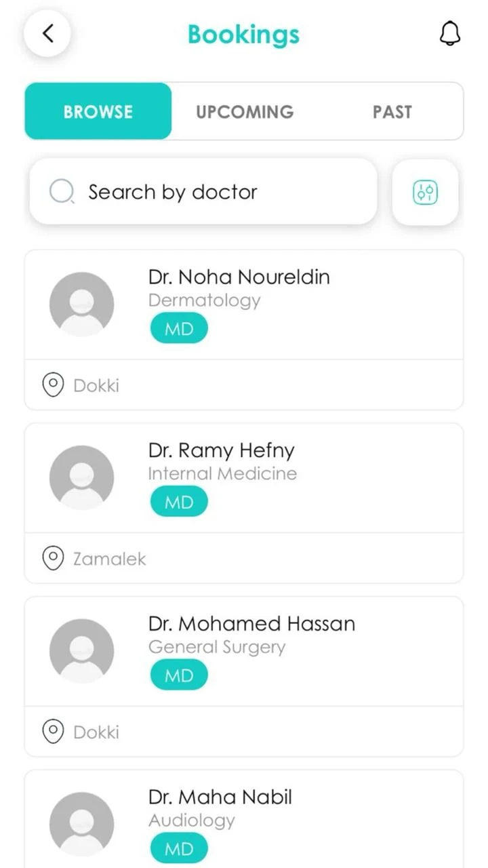Viewport: 488px width, 868px height.
Task: Select Dr. Mohamed Hassan's name
Action: tap(251, 623)
